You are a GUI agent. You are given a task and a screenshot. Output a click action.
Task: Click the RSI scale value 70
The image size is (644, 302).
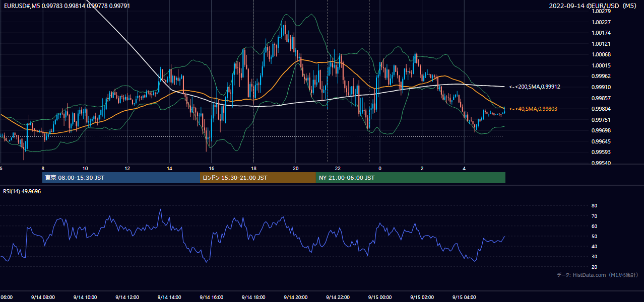(x=594, y=216)
